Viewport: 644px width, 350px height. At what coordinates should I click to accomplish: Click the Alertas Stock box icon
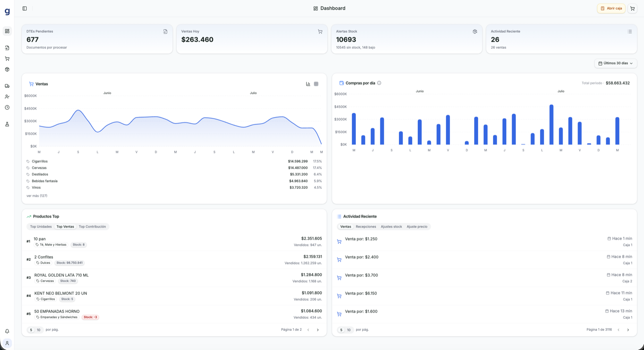pyautogui.click(x=475, y=31)
